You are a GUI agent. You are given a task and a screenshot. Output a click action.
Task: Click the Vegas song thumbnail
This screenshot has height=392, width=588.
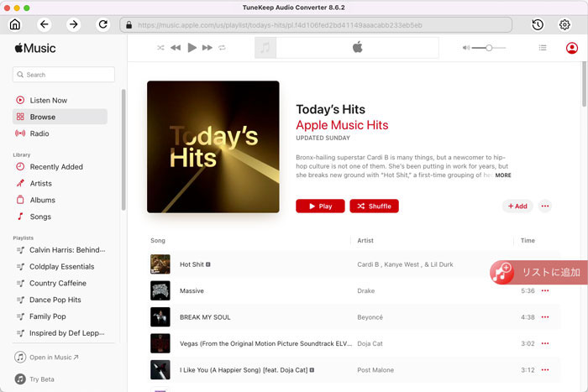tap(160, 343)
